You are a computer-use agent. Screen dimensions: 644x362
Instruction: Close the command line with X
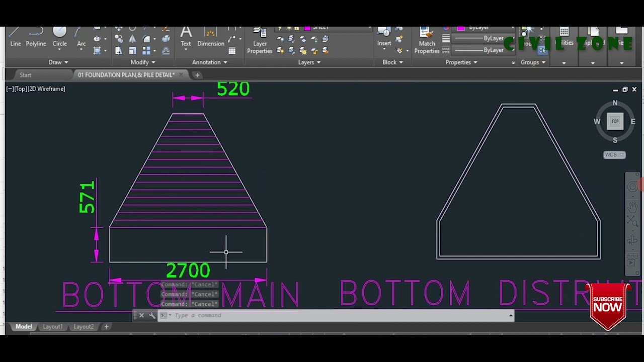[x=141, y=315]
